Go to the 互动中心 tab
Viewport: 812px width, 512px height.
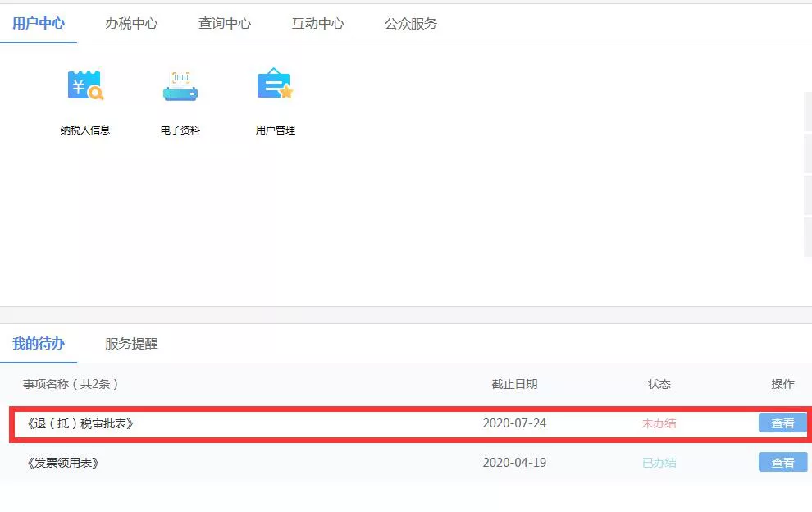tap(318, 23)
